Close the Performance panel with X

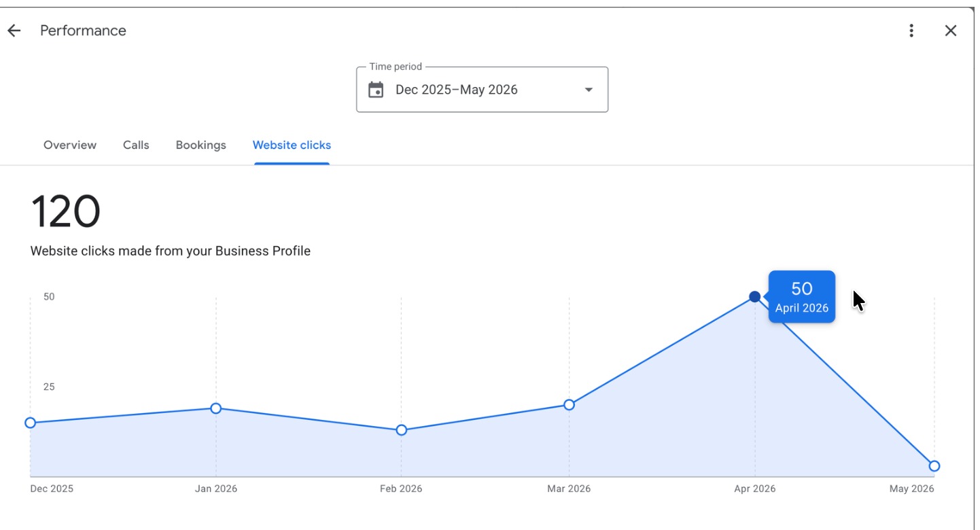[951, 31]
